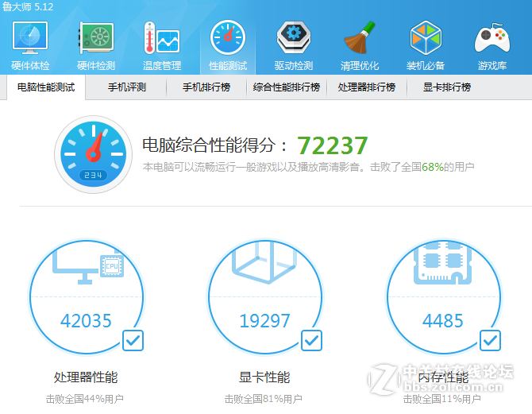Click the 处理器性能 label
The image size is (532, 414).
coord(86,377)
